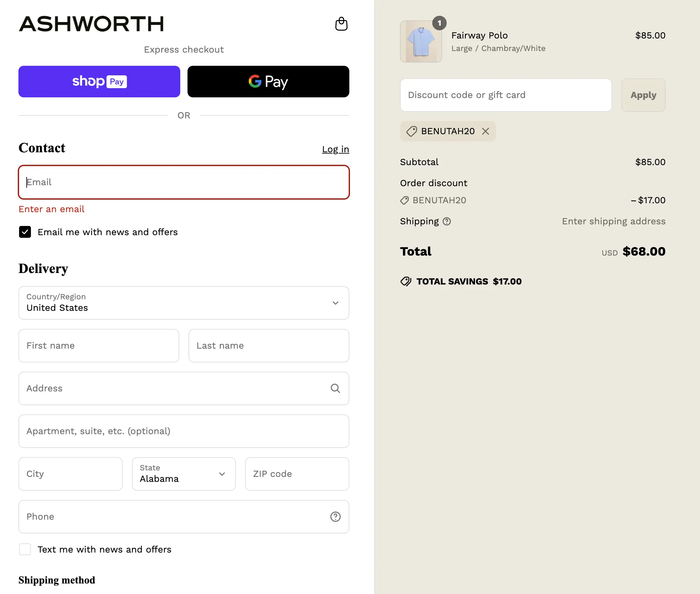Pay with Google Pay express checkout
This screenshot has width=700, height=594.
[x=268, y=82]
